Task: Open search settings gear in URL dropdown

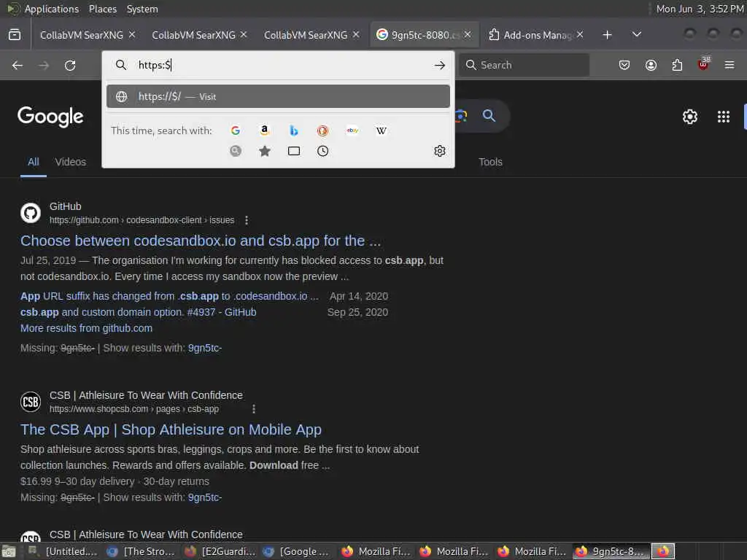Action: 439,151
